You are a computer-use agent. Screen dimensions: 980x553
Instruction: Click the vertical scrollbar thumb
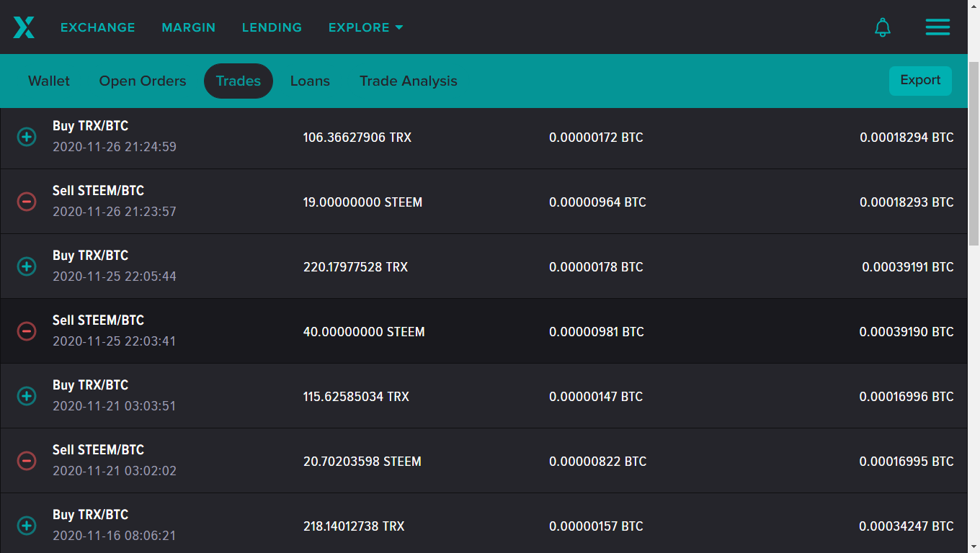click(974, 153)
